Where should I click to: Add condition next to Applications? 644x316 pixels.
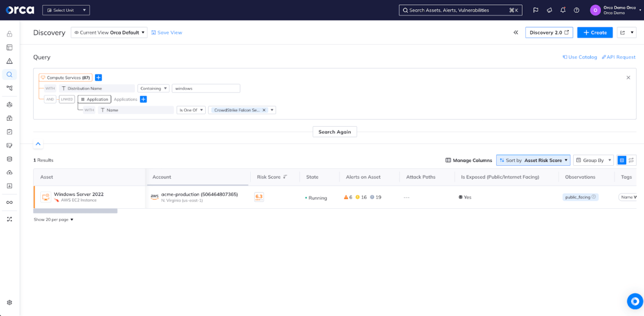[x=143, y=99]
